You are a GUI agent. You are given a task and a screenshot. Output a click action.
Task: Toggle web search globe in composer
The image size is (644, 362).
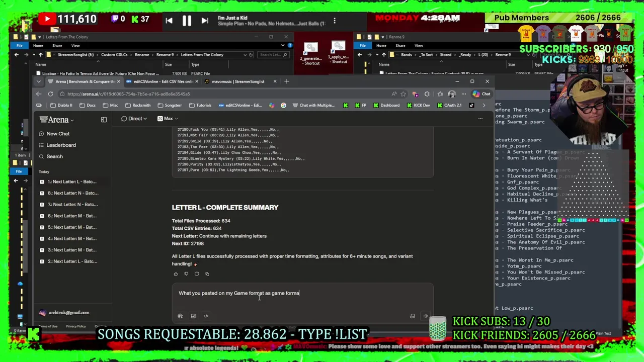(x=180, y=316)
